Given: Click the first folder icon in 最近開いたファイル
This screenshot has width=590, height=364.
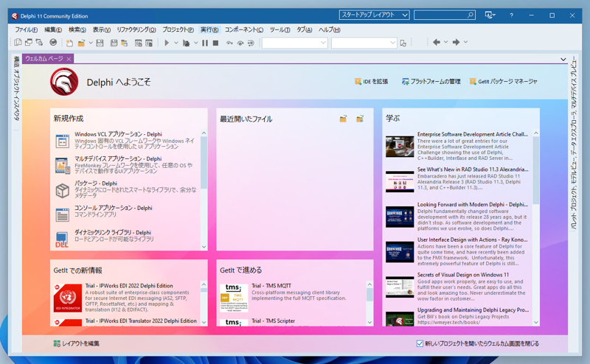Looking at the screenshot, I should click(343, 119).
